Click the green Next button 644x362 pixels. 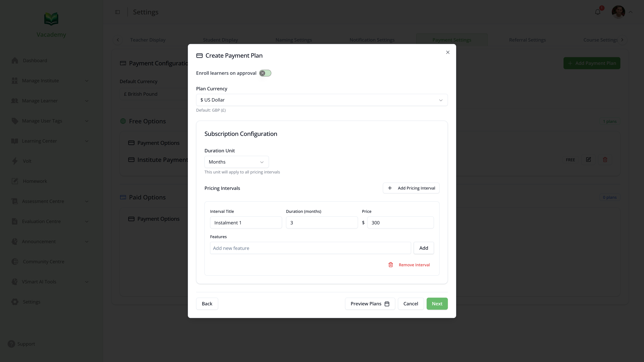tap(437, 304)
